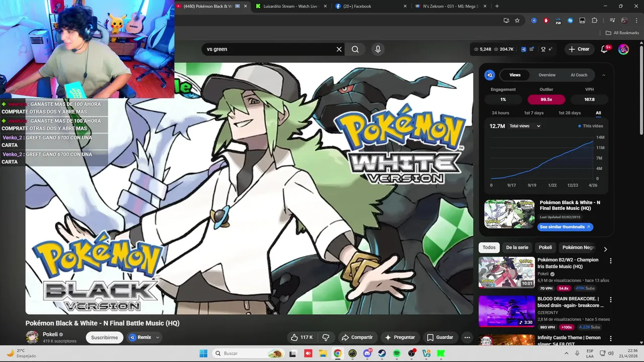Expand the Remix button dropdown arrow
This screenshot has width=644, height=362.
point(157,337)
